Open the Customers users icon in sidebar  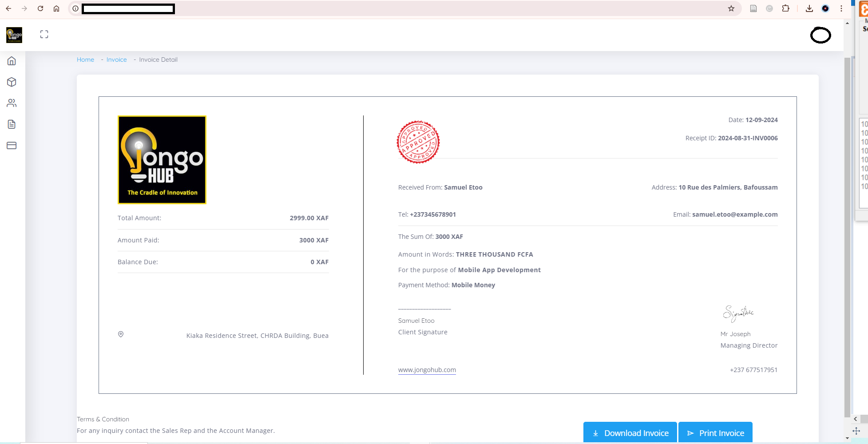[12, 103]
